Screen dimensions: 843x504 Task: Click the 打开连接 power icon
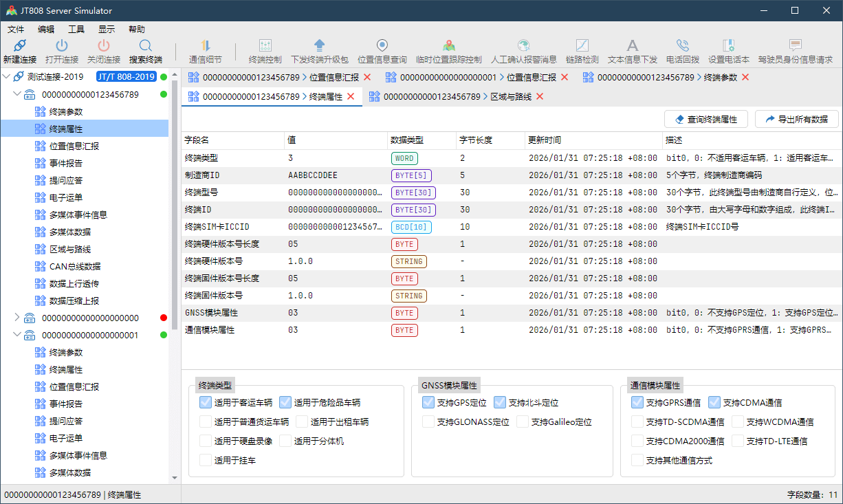[62, 46]
